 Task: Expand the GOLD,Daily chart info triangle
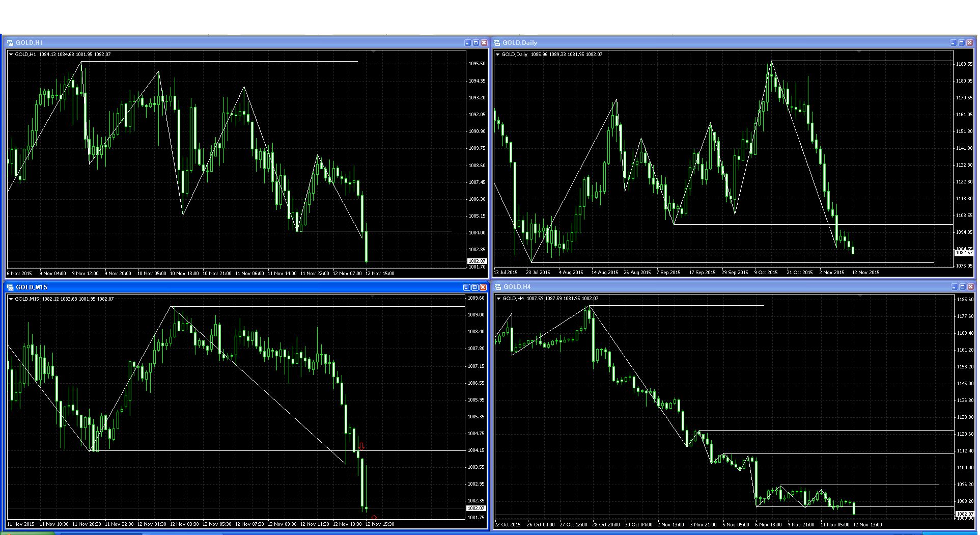(x=497, y=55)
